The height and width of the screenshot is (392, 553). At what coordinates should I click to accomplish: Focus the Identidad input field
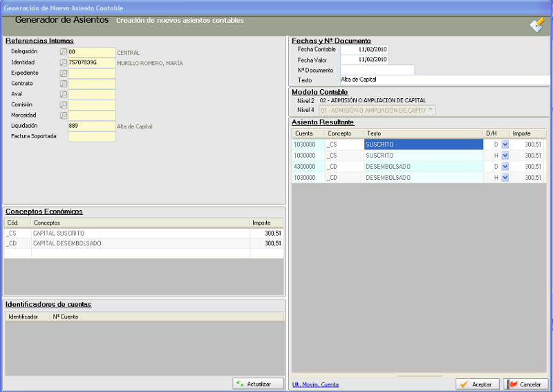tap(92, 63)
